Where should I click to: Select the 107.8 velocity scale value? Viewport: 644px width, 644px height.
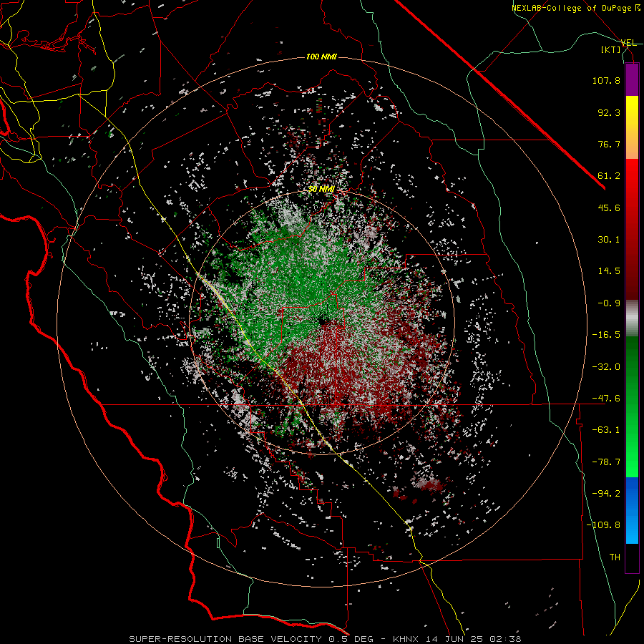coord(606,80)
